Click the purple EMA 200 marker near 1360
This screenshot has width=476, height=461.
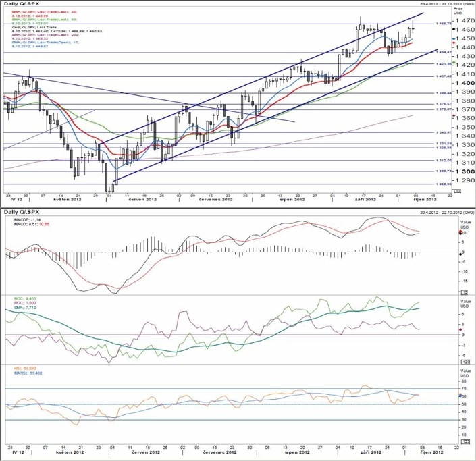454,116
